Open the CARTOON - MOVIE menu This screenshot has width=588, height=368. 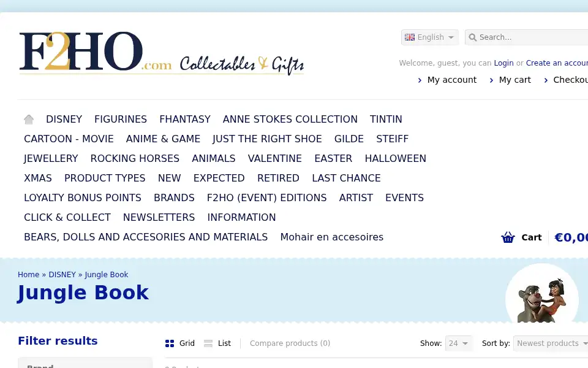tap(69, 139)
